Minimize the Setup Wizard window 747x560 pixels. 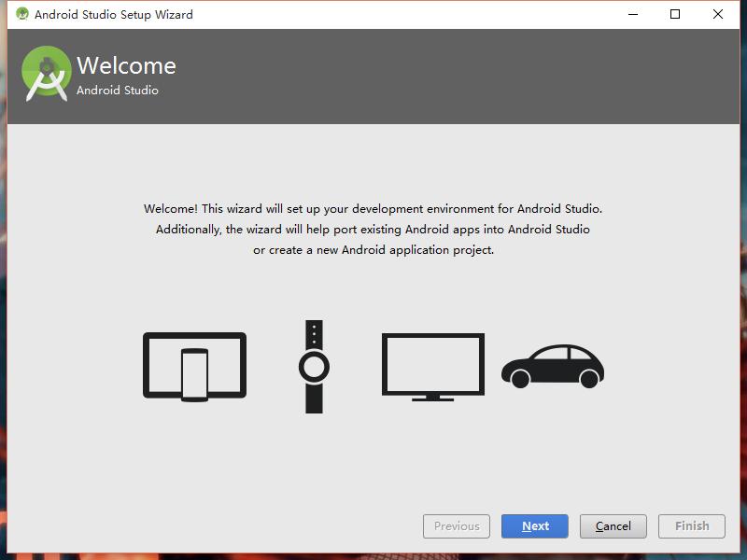tap(632, 14)
